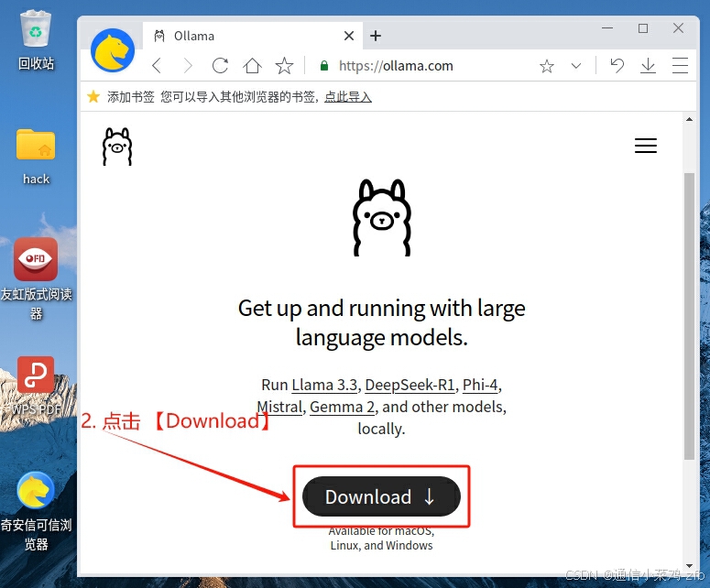Select the Ollama browser tab
Image resolution: width=710 pixels, height=588 pixels.
click(x=252, y=36)
